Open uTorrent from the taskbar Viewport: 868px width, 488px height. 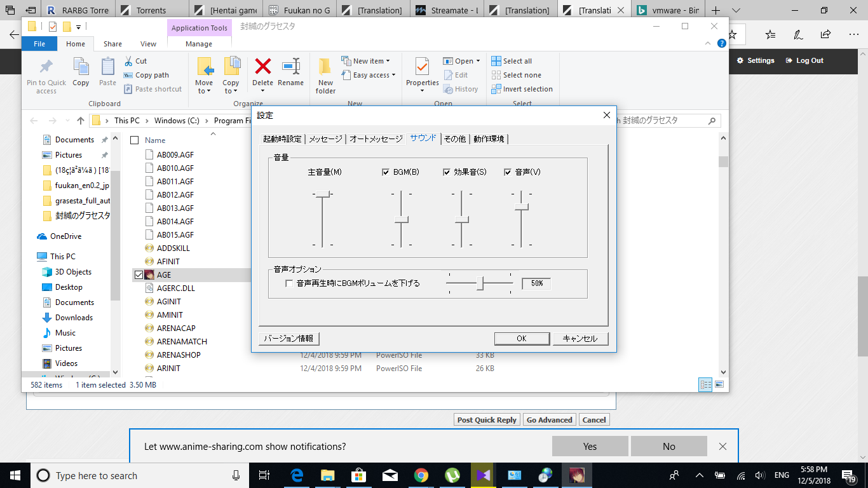coord(452,475)
